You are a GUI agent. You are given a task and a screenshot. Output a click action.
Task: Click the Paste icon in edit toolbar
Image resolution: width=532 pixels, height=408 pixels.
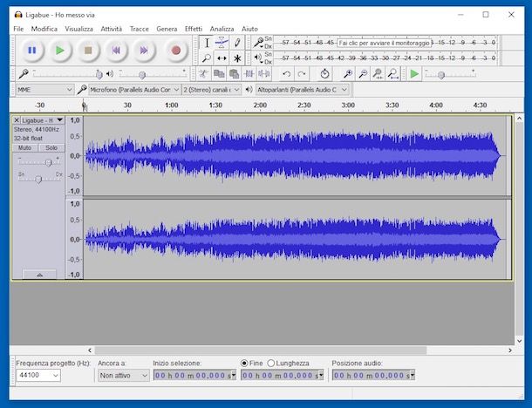click(x=234, y=73)
